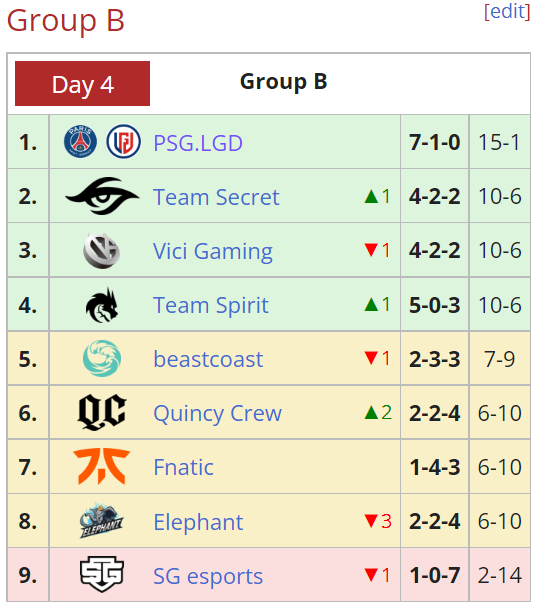This screenshot has height=613, width=539.
Task: Click the beastcoast wave logo
Action: click(102, 358)
